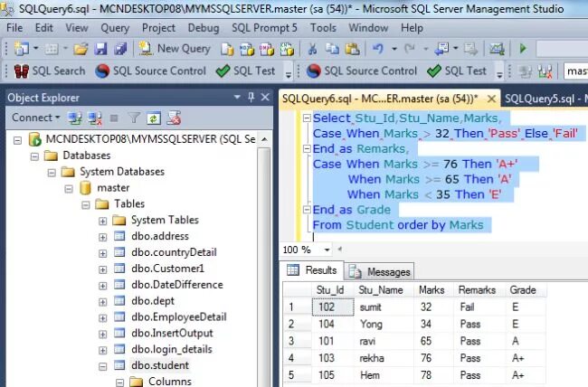This screenshot has height=387, width=588.
Task: Collapse dbo.student table node
Action: [103, 366]
